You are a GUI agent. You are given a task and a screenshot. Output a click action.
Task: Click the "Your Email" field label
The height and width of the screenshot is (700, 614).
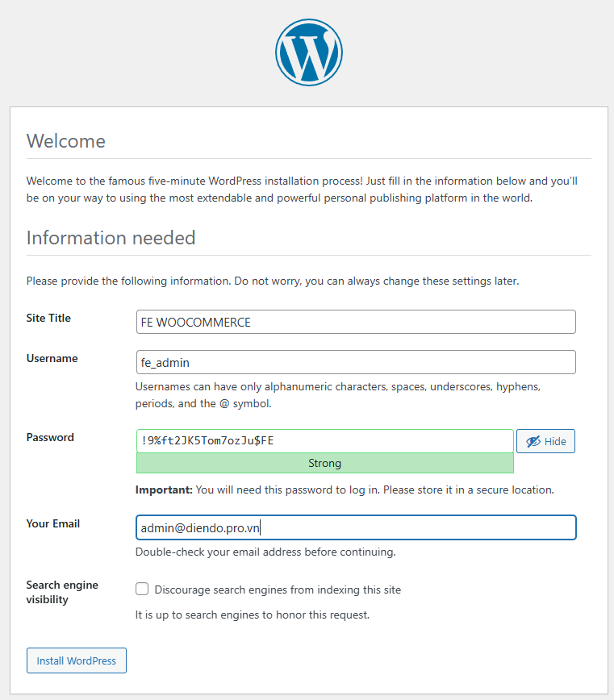pyautogui.click(x=53, y=523)
